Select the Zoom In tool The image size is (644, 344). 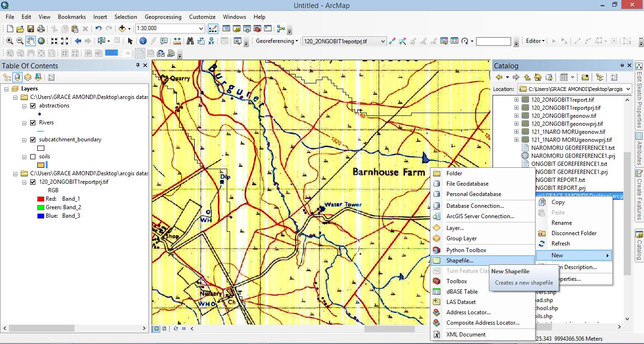coord(9,41)
